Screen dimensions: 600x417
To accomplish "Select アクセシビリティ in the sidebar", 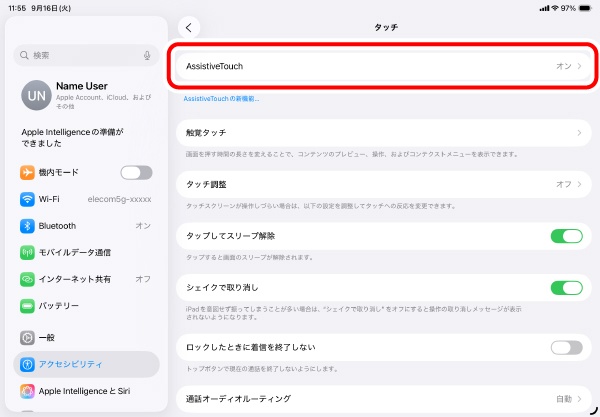I will point(86,364).
